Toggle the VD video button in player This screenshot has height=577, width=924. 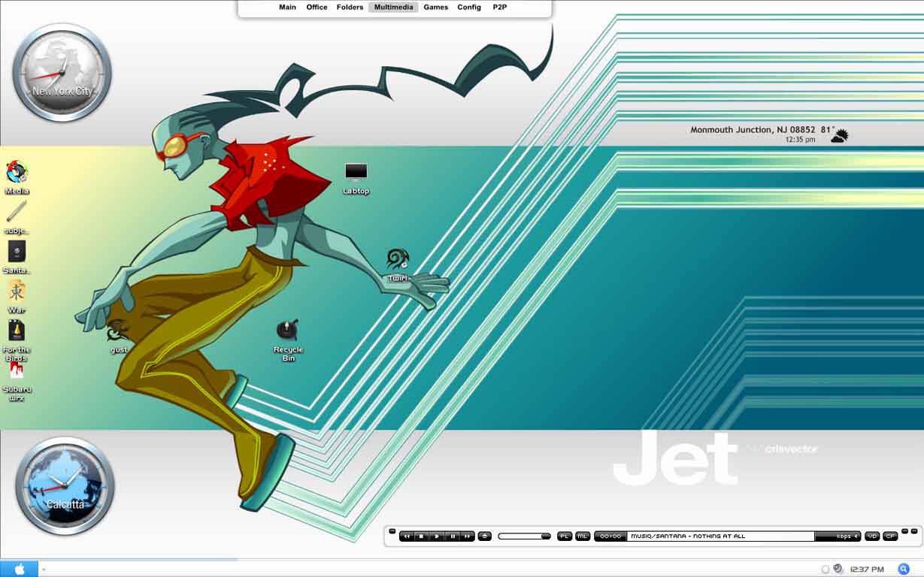tap(872, 536)
